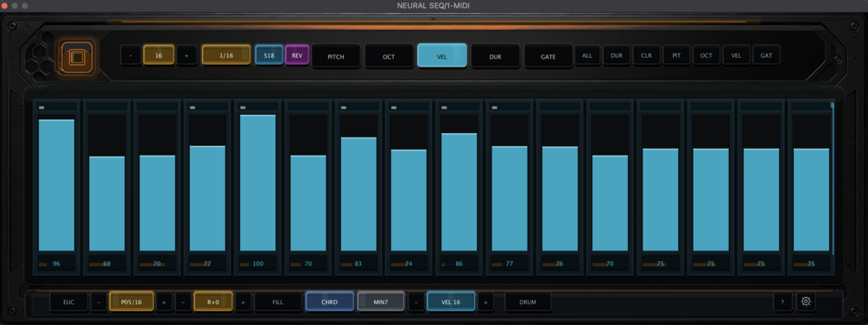Screen dimensions: 868x325
Task: Click the velocity bar showing 100
Action: [x=257, y=182]
